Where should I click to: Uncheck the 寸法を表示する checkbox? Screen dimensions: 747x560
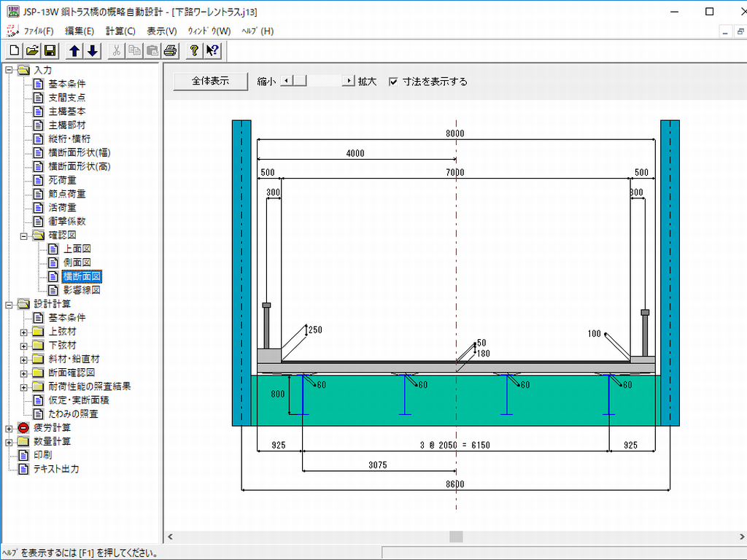coord(394,82)
